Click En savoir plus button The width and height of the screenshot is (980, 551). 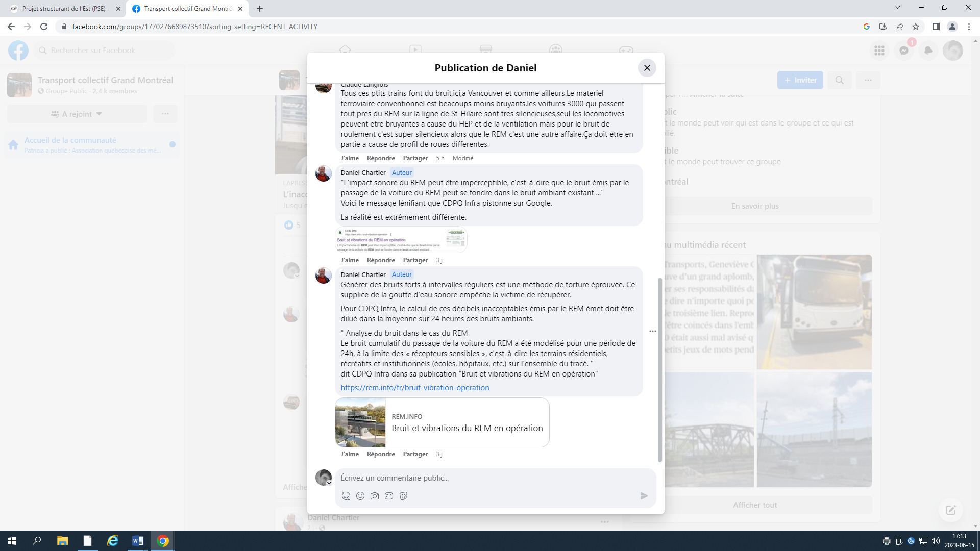pos(755,206)
